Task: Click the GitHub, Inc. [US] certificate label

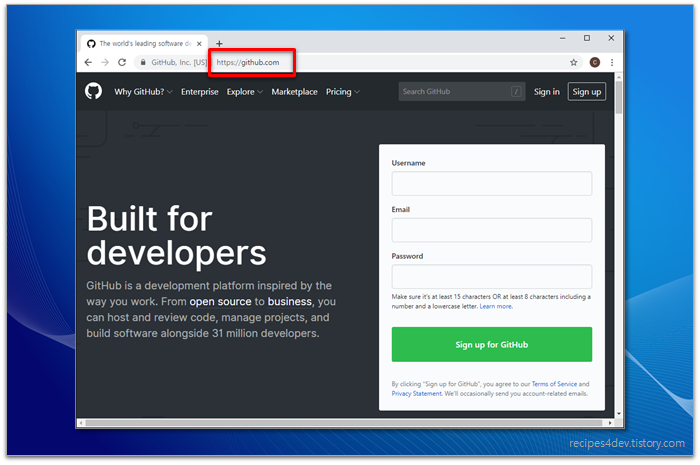Action: pyautogui.click(x=179, y=62)
